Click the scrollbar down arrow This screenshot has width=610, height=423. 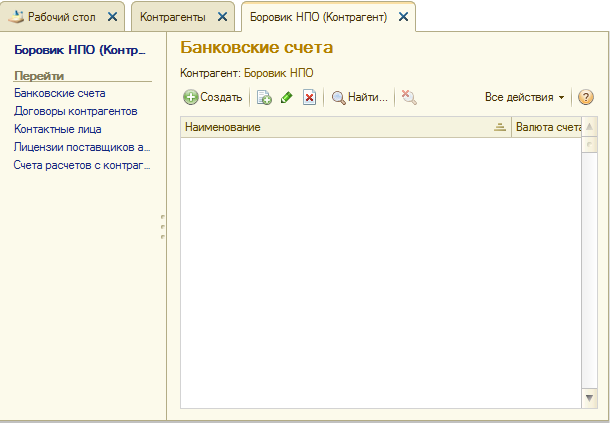[x=589, y=398]
